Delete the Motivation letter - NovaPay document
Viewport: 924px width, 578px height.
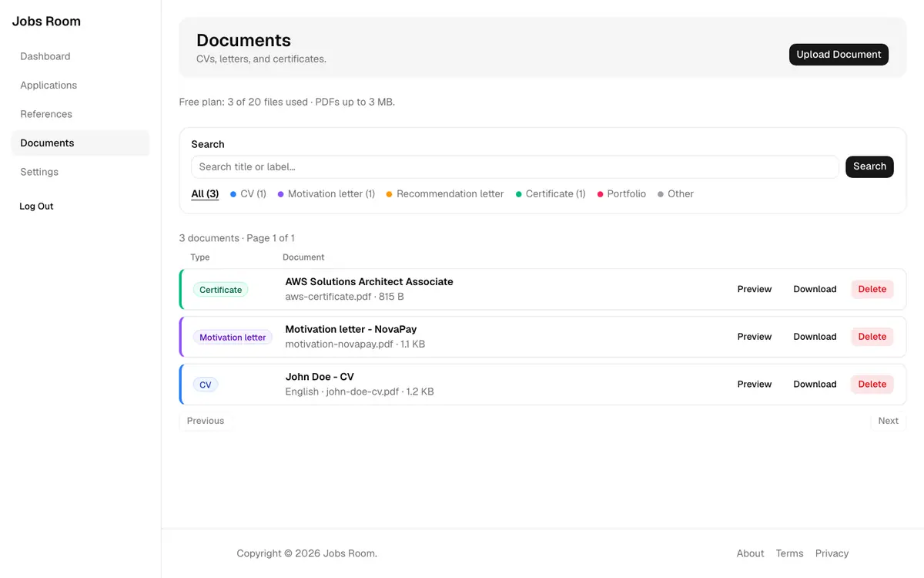click(872, 337)
